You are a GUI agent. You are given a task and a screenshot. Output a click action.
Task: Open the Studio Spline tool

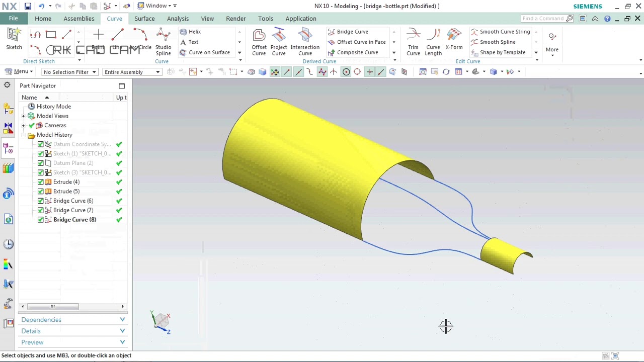click(x=163, y=42)
